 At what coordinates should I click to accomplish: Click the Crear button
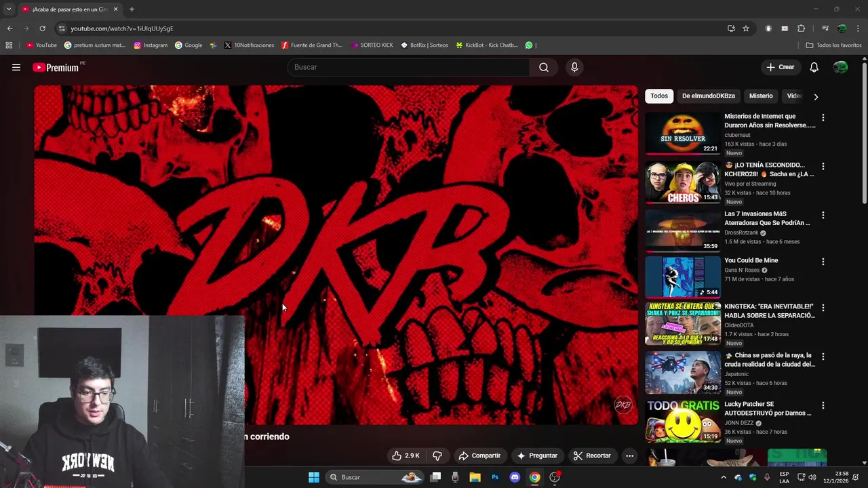click(x=780, y=67)
